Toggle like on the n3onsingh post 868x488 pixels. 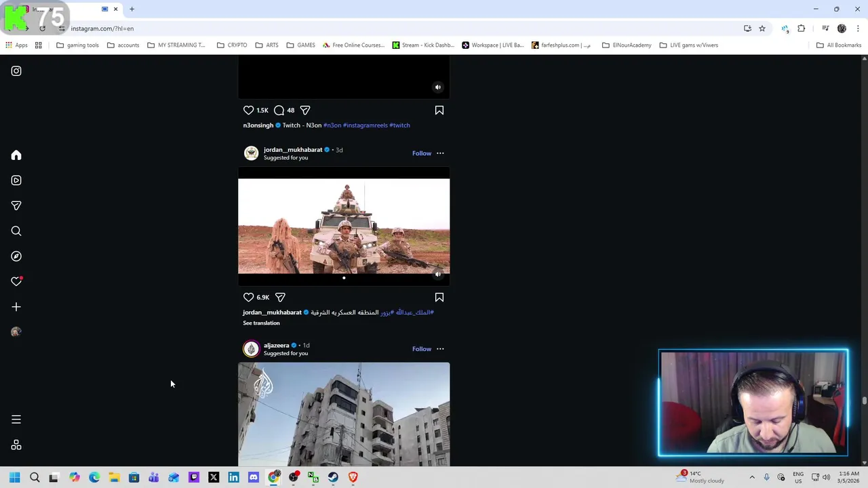[248, 110]
